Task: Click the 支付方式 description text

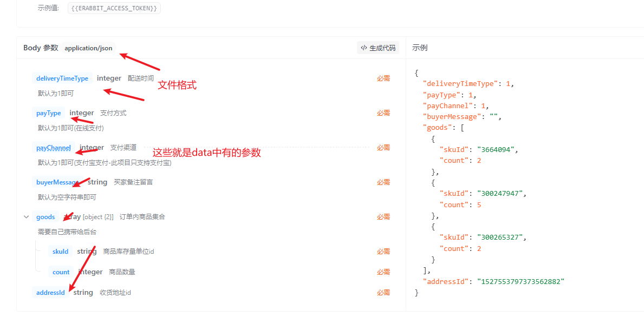Action: 113,113
